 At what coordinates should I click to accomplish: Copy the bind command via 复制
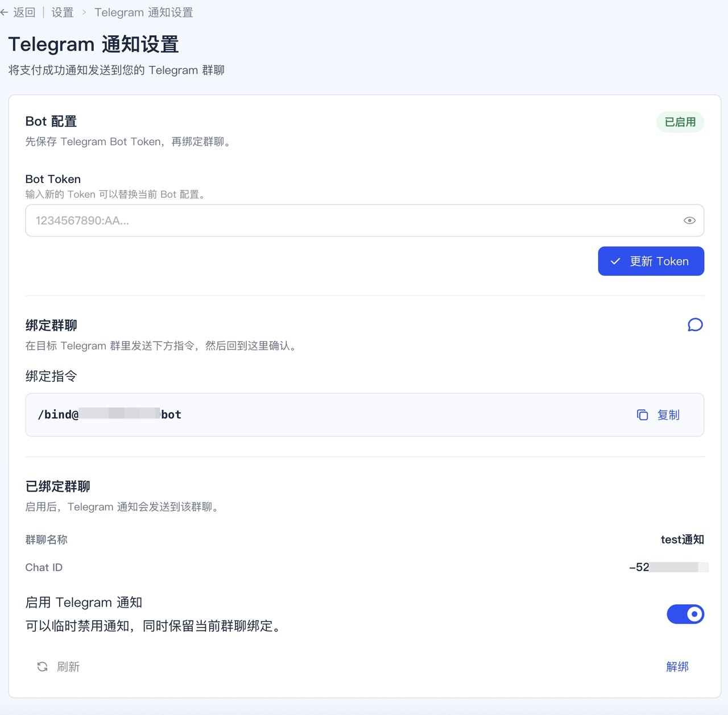(x=668, y=415)
